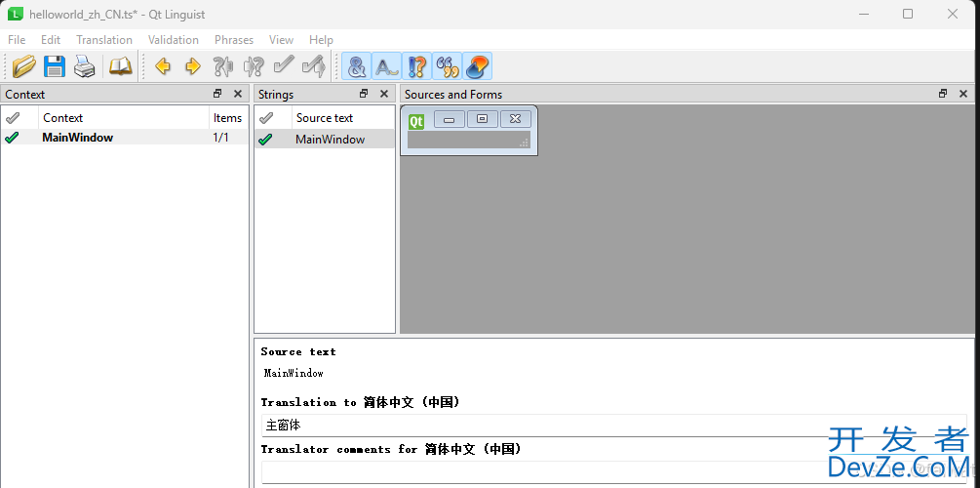Toggle place marker validation icon
This screenshot has width=980, height=488.
pyautogui.click(x=478, y=65)
